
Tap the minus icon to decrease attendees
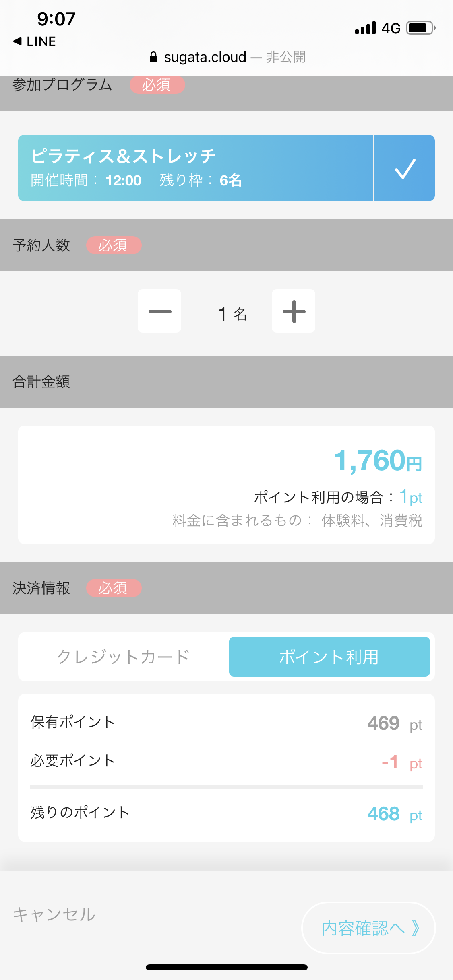159,311
